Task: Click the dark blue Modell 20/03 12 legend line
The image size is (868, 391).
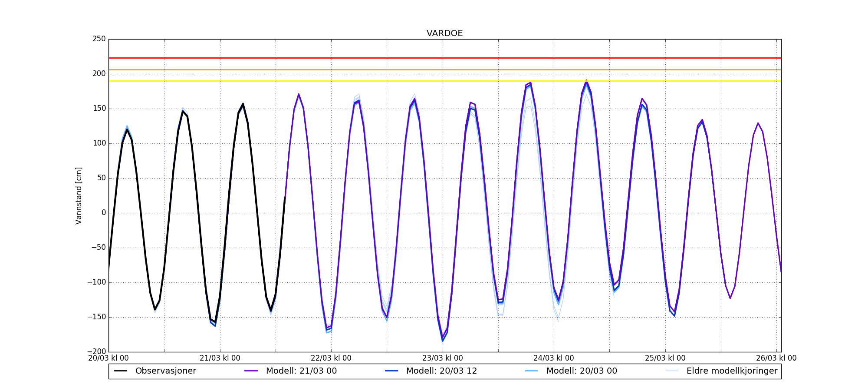Action: point(391,371)
